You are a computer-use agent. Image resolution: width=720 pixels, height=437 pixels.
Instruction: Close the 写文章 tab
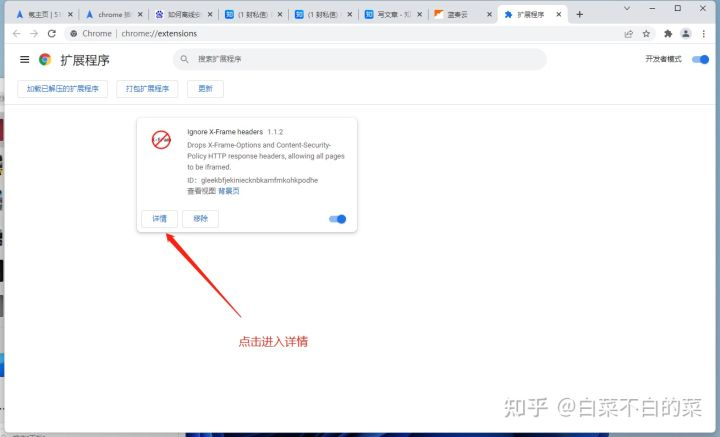[x=419, y=14]
